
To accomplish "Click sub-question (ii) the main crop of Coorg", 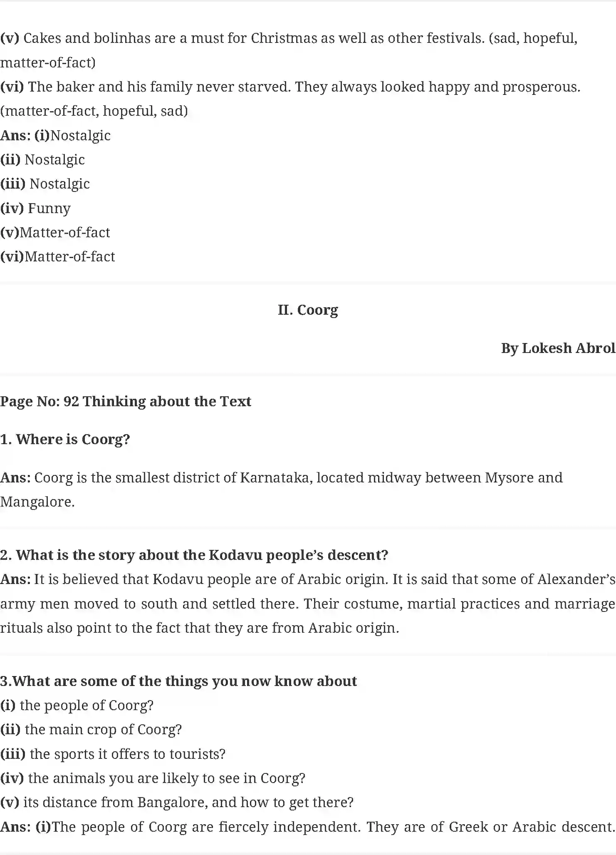I will point(91,729).
